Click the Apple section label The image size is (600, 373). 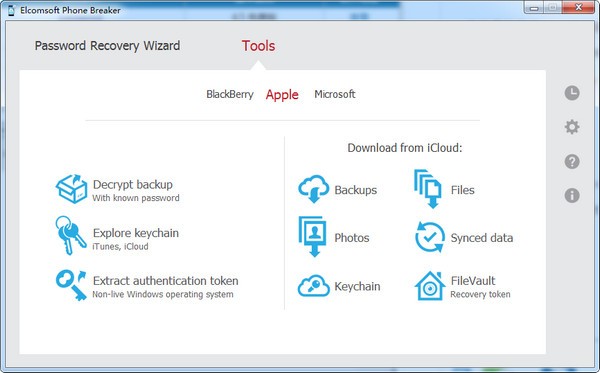pos(282,94)
